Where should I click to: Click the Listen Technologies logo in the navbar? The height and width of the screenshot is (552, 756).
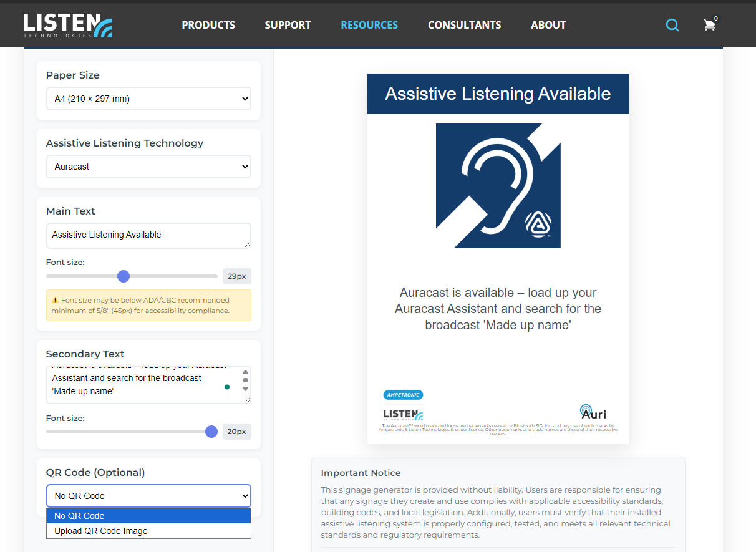(x=67, y=25)
